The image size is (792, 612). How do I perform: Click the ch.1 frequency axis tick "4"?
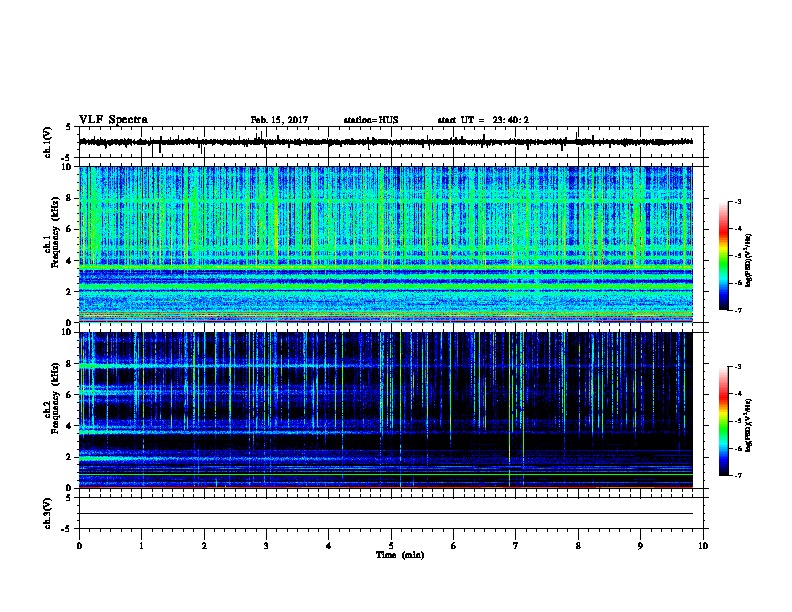pyautogui.click(x=69, y=261)
